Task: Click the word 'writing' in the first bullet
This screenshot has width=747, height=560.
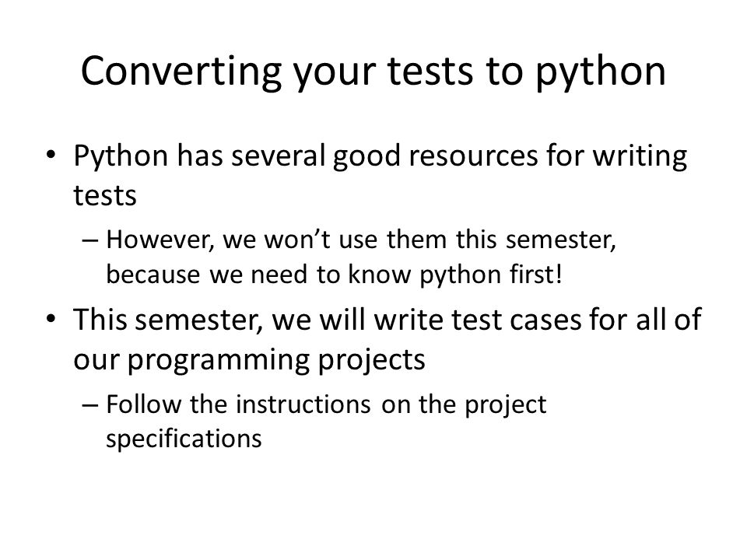Action: pos(640,156)
